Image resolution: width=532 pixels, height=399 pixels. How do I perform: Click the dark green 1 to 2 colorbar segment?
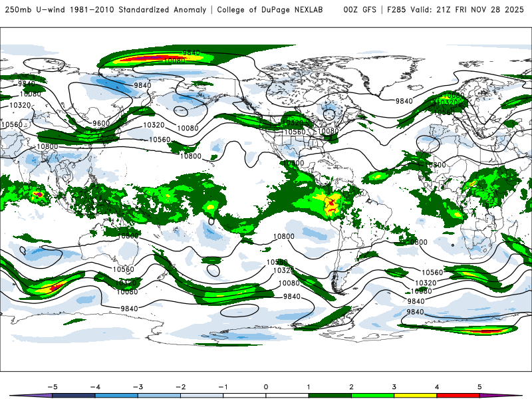click(330, 396)
